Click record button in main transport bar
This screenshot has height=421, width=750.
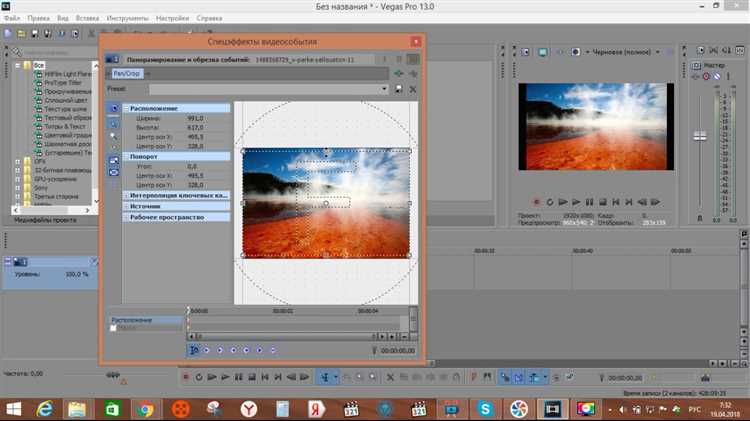pyautogui.click(x=186, y=377)
